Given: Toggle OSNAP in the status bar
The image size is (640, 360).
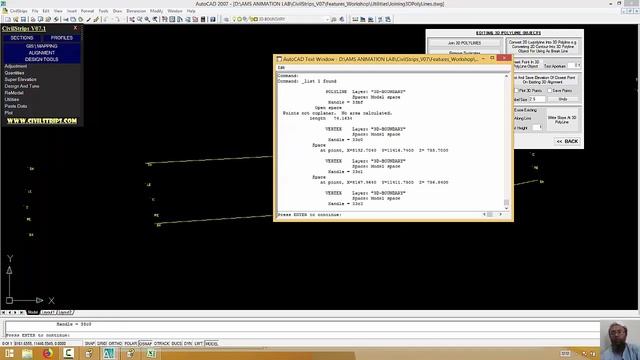Looking at the screenshot, I should (x=145, y=344).
